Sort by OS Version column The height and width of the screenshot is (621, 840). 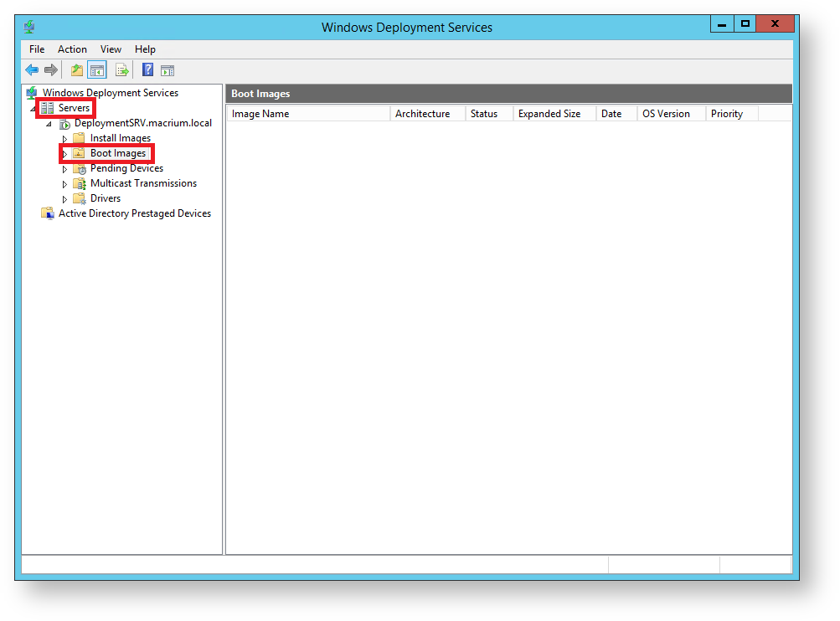672,114
